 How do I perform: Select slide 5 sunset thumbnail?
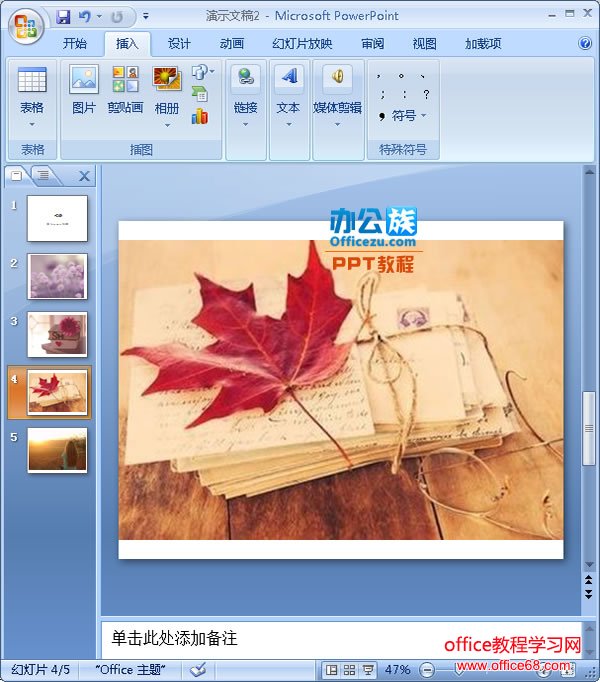click(57, 450)
